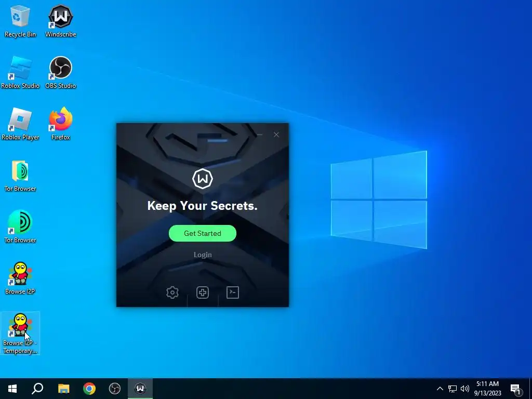
Task: Open network status tray icon
Action: pos(453,389)
